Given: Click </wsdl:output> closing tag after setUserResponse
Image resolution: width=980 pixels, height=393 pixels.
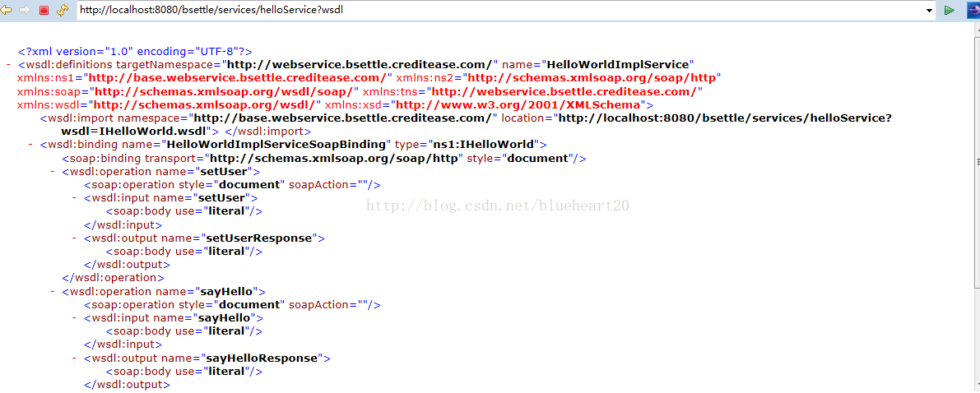Looking at the screenshot, I should 127,265.
